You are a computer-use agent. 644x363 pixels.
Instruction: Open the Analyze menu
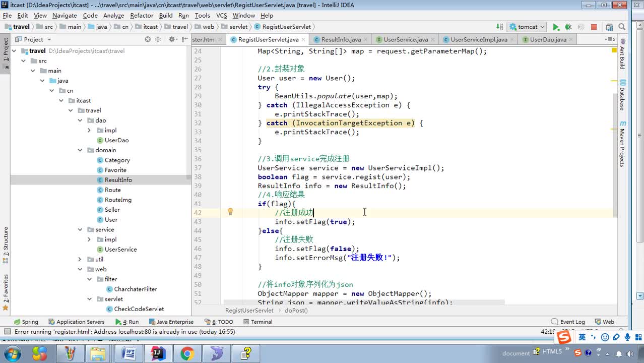click(x=113, y=15)
